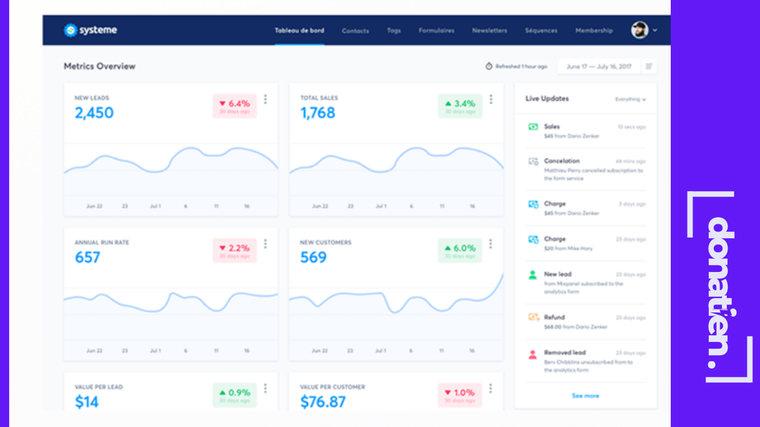Screen dimensions: 760x427
Task: Click the 6.4% decrease badge on New Leads
Action: tap(235, 106)
